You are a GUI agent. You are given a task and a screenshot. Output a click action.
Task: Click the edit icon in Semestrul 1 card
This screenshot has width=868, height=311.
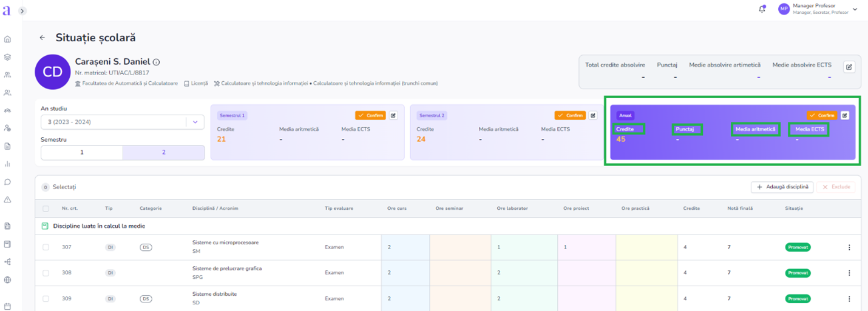pos(393,115)
